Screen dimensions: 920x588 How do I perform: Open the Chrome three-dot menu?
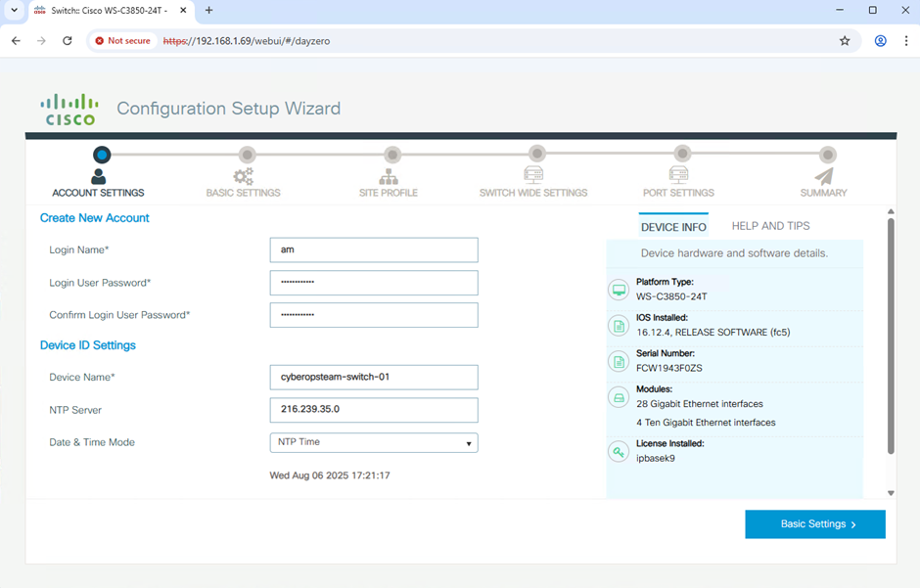pos(906,41)
